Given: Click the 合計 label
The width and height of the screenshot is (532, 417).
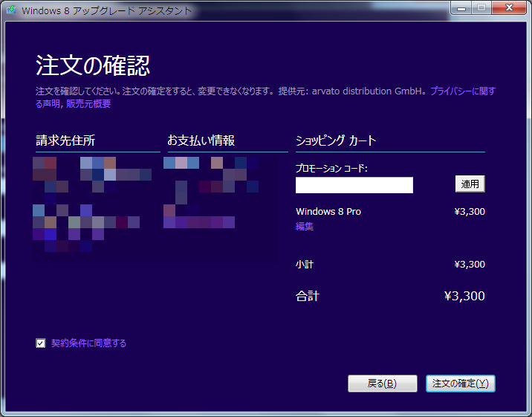Looking at the screenshot, I should (308, 296).
